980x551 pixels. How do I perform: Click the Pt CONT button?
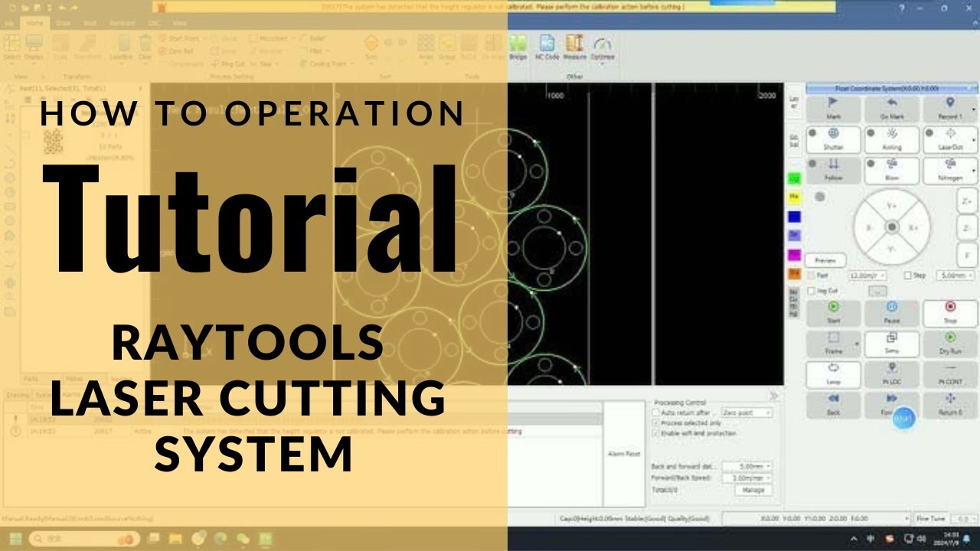pyautogui.click(x=950, y=373)
